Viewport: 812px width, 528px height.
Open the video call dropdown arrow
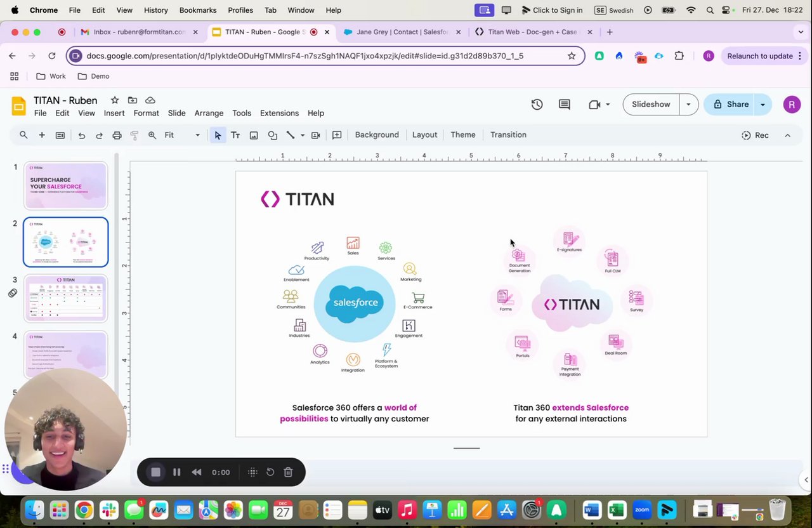point(608,105)
